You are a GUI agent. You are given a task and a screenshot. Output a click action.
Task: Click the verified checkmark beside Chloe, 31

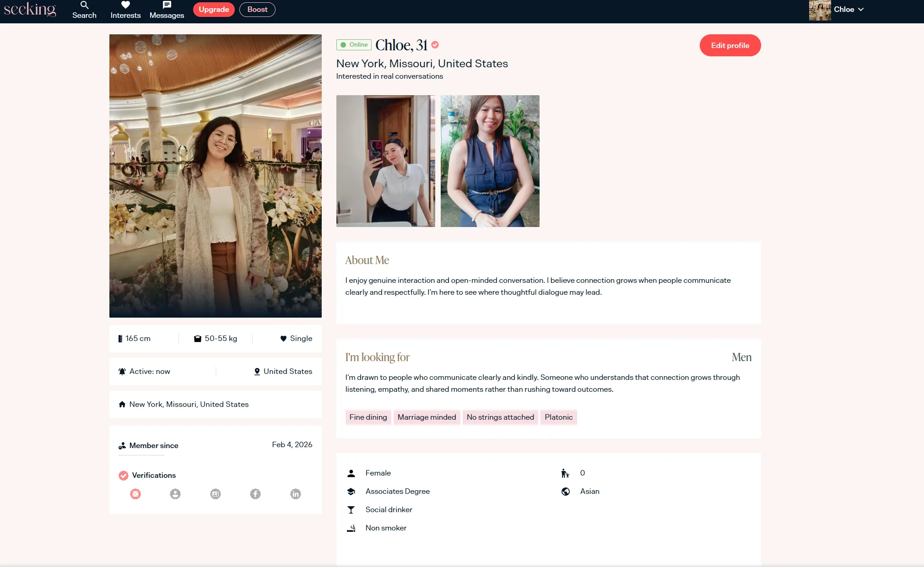click(x=435, y=45)
